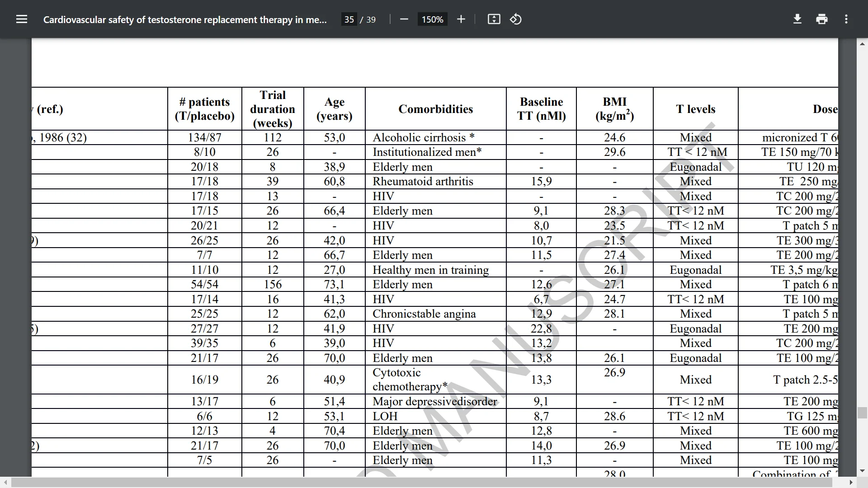This screenshot has height=488, width=868.
Task: Edit the 150% zoom level field
Action: tap(432, 19)
